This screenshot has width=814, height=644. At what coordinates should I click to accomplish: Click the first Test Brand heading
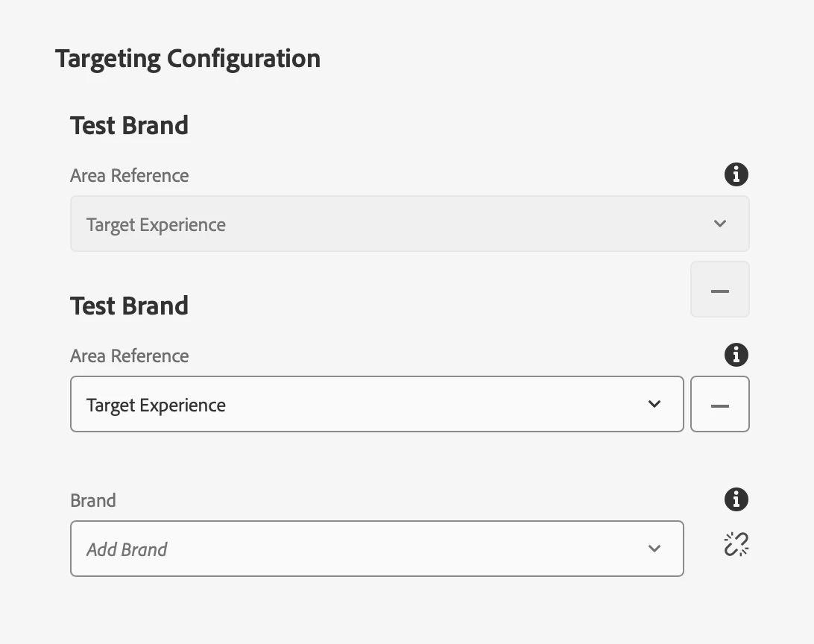pyautogui.click(x=129, y=125)
